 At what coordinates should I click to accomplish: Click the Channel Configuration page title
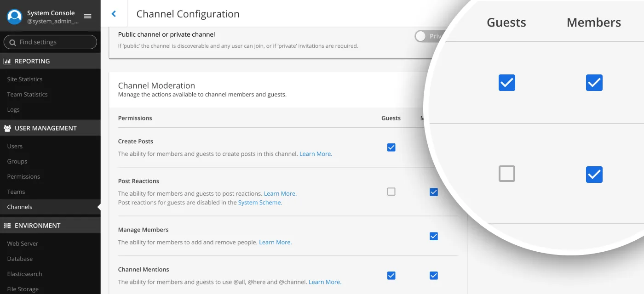[188, 14]
